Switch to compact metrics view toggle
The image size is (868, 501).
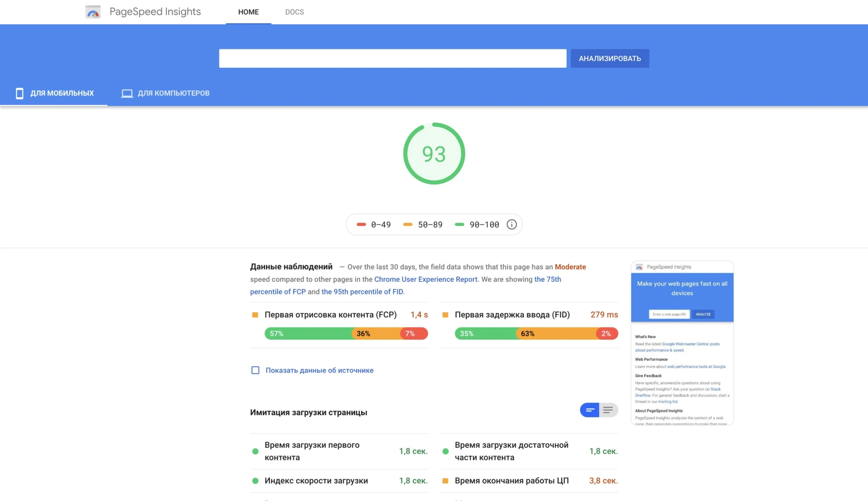(590, 410)
